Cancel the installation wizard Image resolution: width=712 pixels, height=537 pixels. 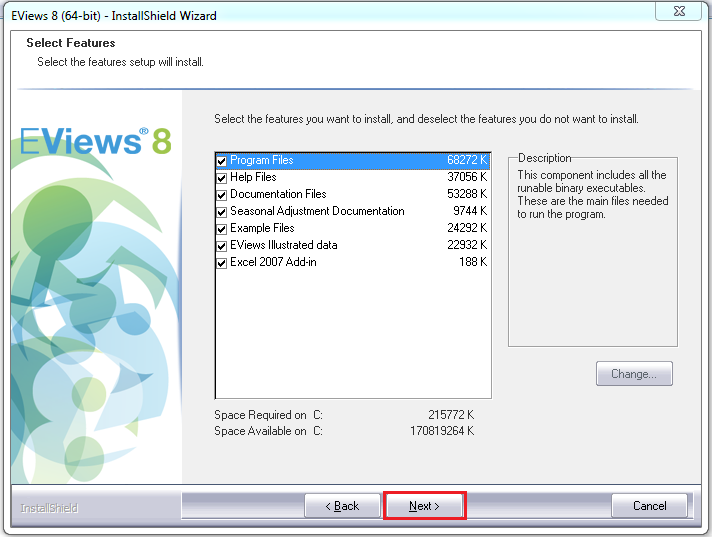point(649,506)
